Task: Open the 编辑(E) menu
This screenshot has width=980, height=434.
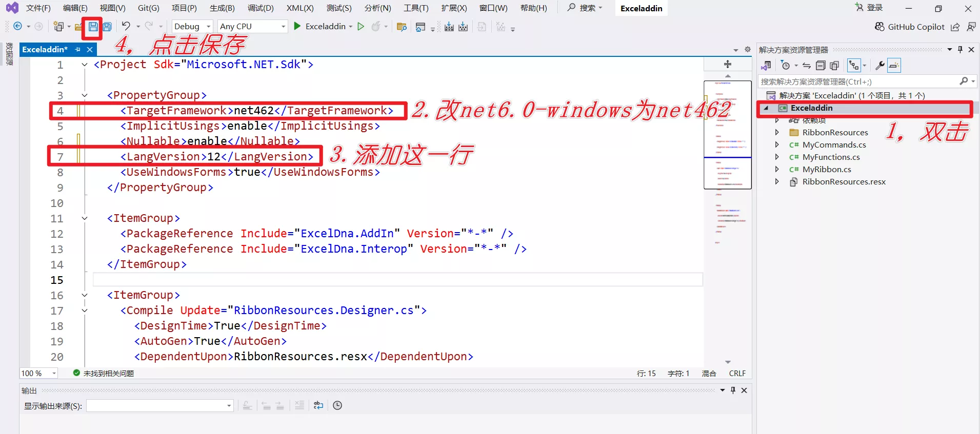Action: tap(75, 8)
